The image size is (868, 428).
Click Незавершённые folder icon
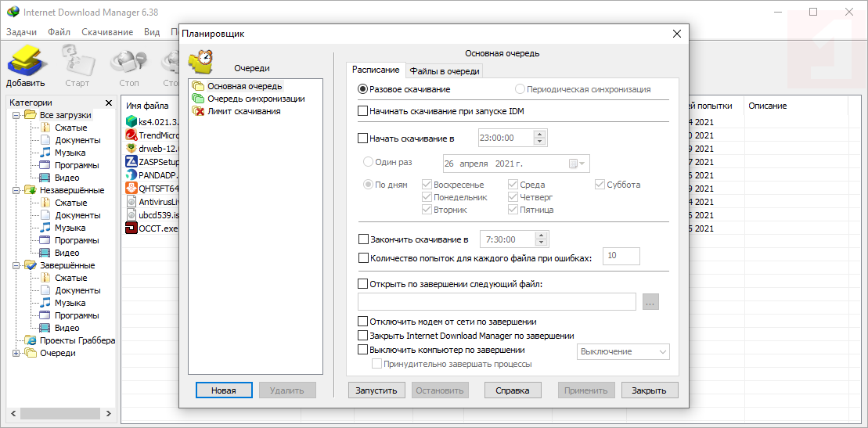[31, 190]
